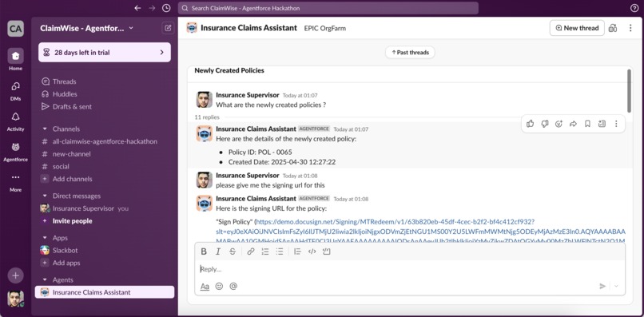The image size is (644, 317).
Task: Open the 28 days left in trial banner
Action: coord(105,53)
